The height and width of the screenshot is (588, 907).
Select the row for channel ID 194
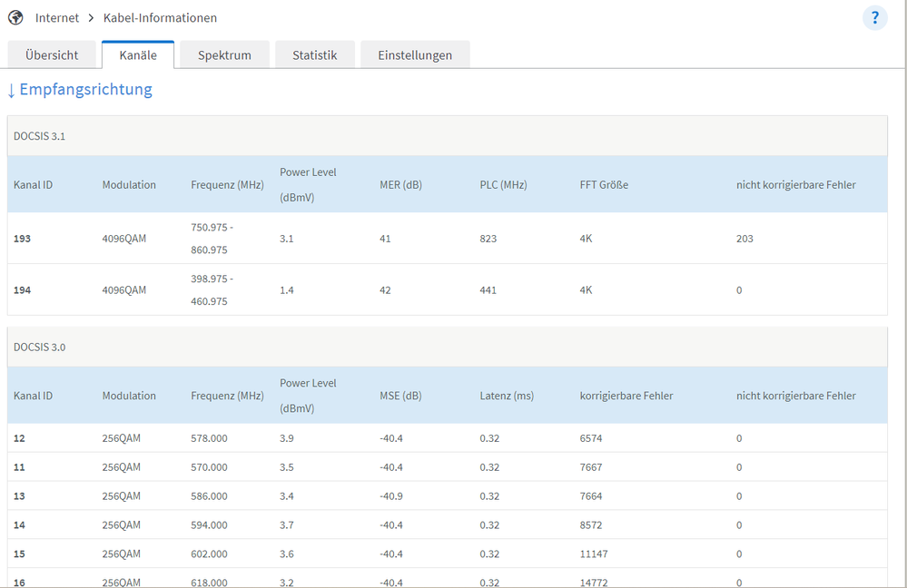pyautogui.click(x=22, y=290)
